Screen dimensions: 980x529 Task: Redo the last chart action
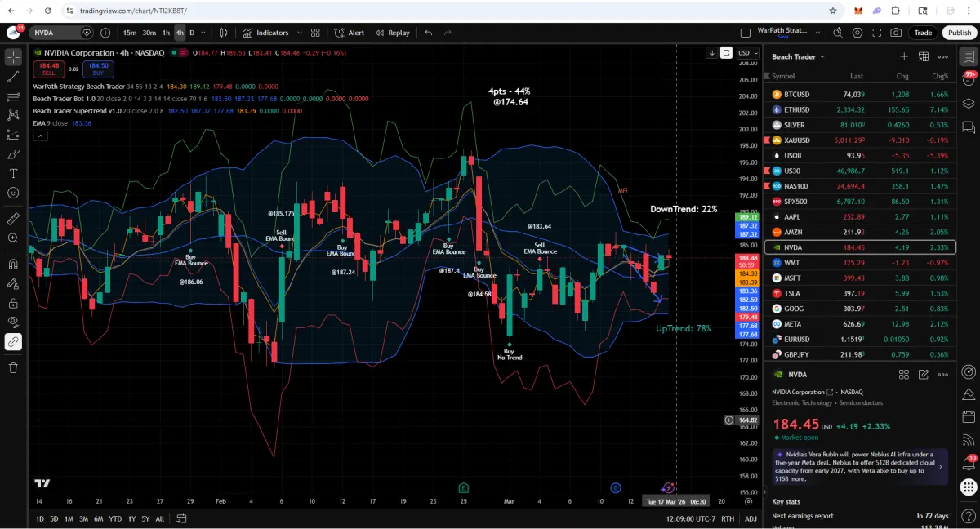[448, 33]
